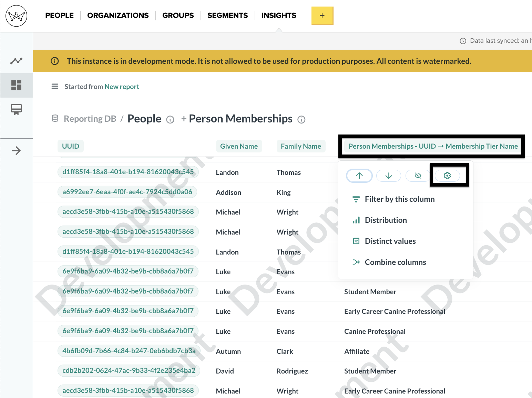
Task: Open the dashboard grid sidebar icon
Action: pyautogui.click(x=16, y=85)
